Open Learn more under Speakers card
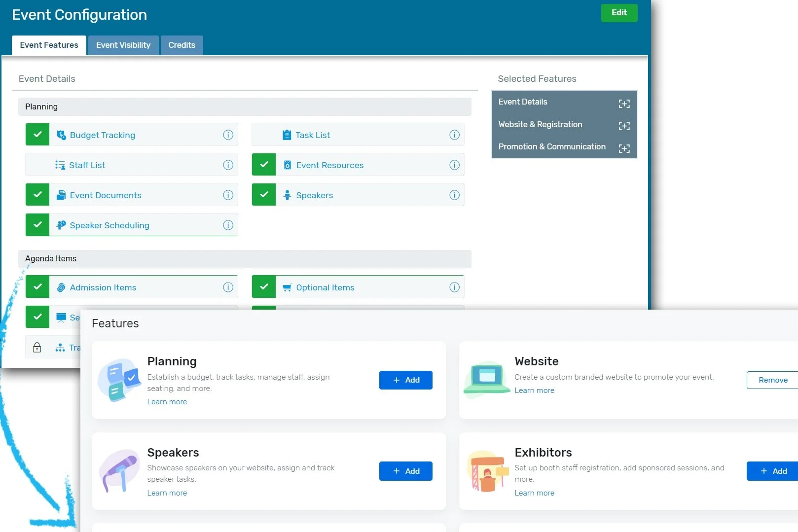 [167, 493]
